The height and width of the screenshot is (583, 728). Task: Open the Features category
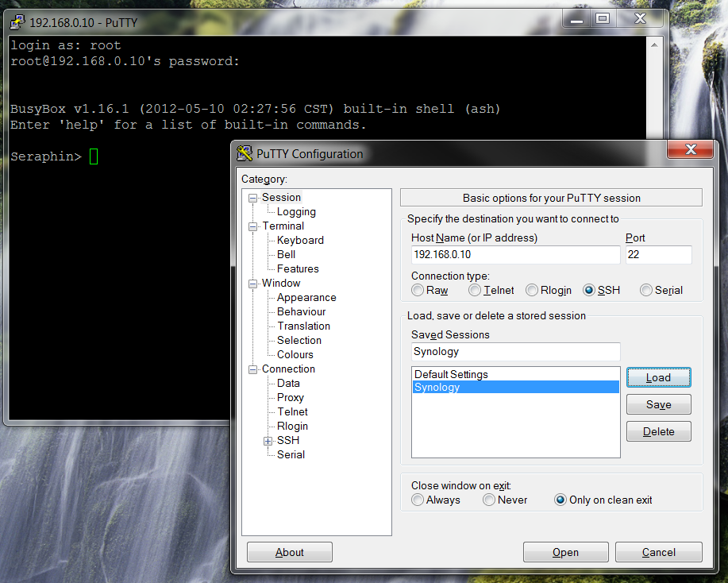298,269
